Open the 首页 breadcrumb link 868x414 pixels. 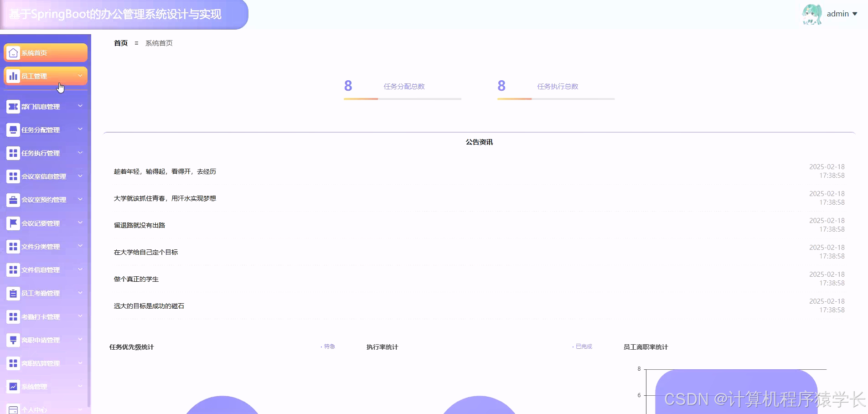pos(120,43)
